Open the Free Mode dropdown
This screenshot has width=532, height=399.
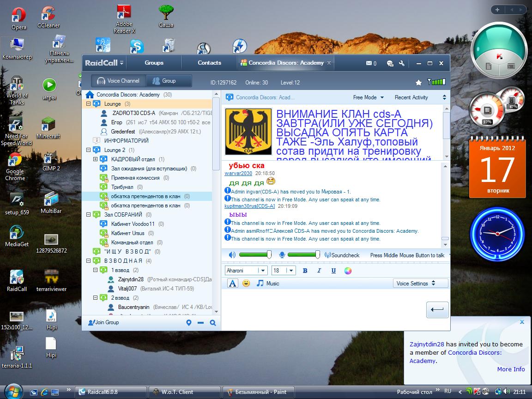368,97
